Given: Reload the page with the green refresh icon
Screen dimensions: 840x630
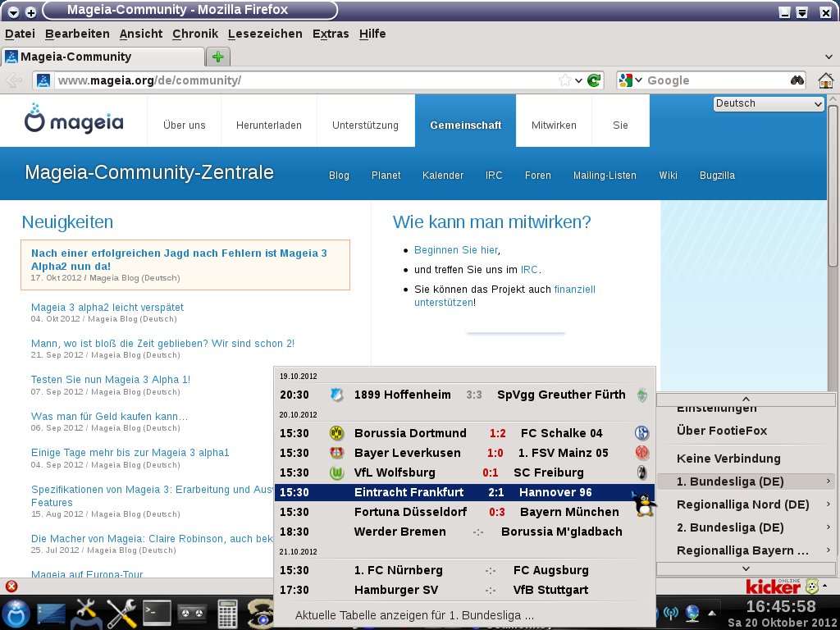Looking at the screenshot, I should pos(594,80).
